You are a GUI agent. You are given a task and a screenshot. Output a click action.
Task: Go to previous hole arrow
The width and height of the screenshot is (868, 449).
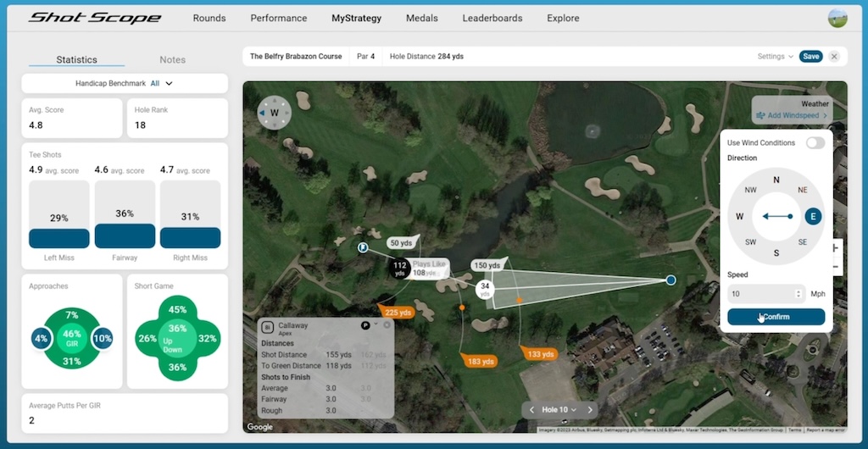pos(532,410)
